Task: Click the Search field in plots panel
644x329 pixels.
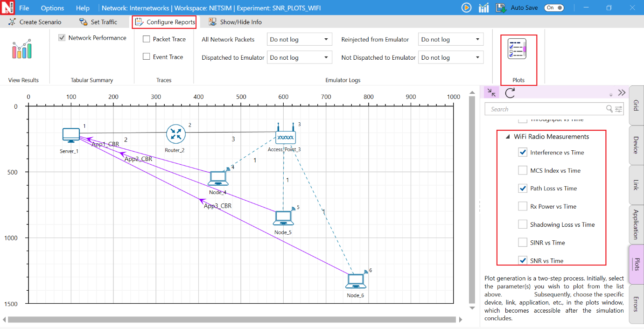Action: (546, 109)
